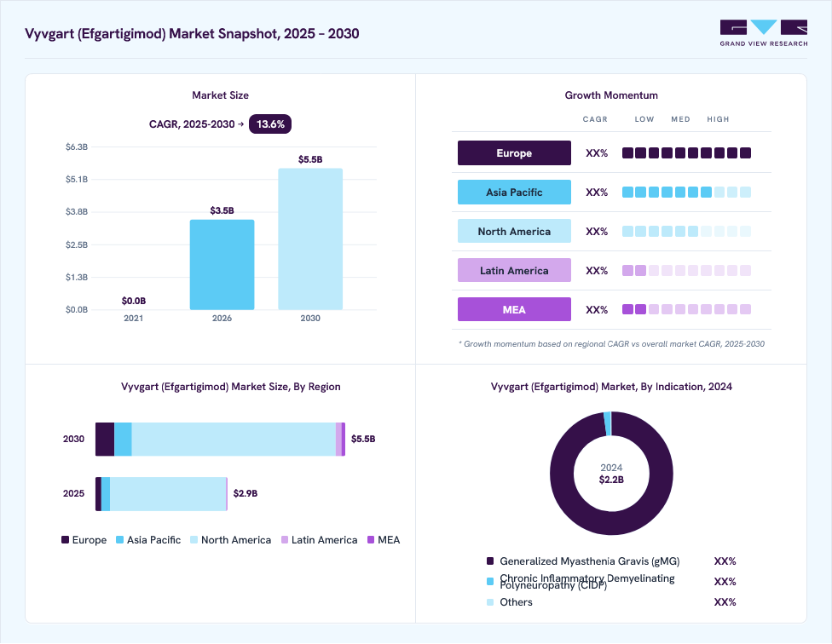Click the North America legend color swatch
832x644 pixels.
[194, 539]
